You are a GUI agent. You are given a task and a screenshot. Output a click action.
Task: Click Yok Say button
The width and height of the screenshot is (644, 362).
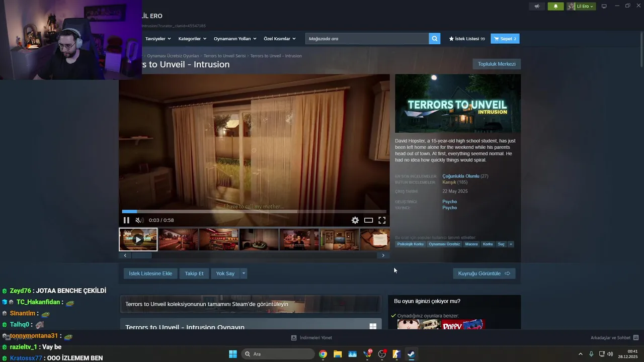(x=225, y=274)
